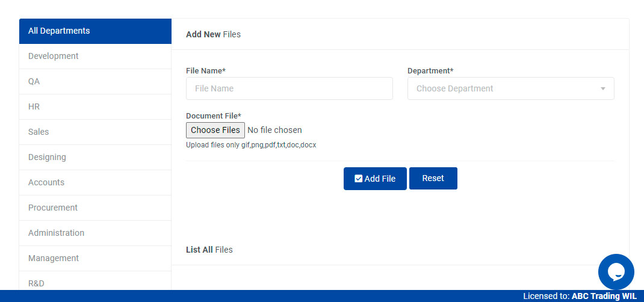Click the Add File button
The height and width of the screenshot is (302, 644).
pyautogui.click(x=375, y=179)
